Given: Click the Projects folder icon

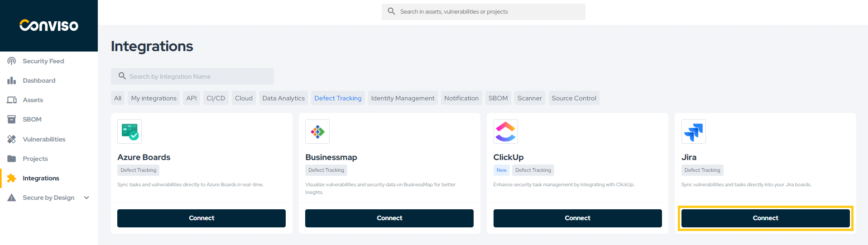Looking at the screenshot, I should [x=12, y=159].
